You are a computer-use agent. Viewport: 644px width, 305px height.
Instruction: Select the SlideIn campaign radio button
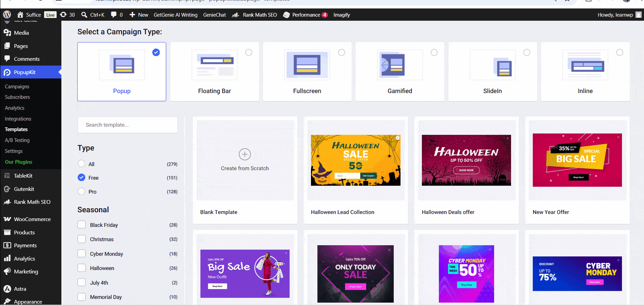(x=527, y=52)
